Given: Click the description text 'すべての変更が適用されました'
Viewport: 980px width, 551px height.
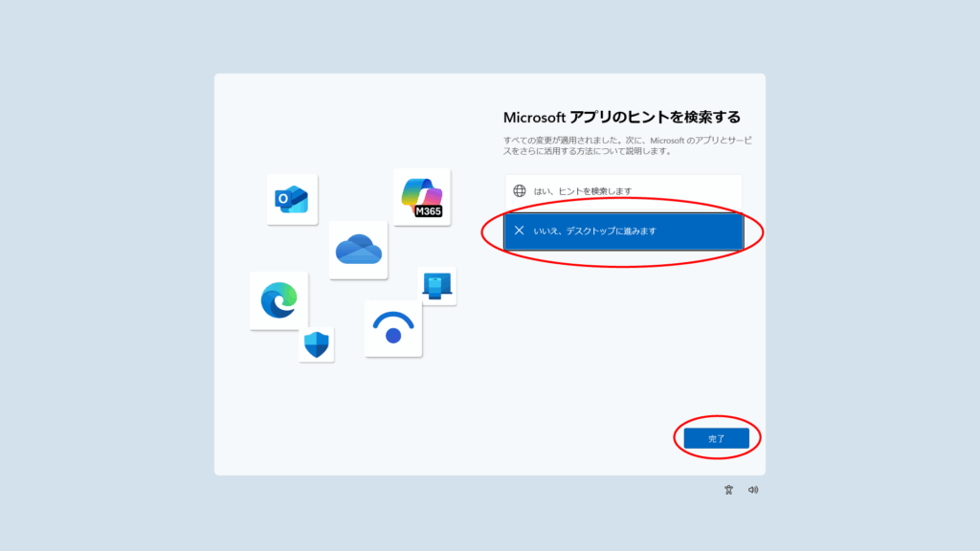Looking at the screenshot, I should coord(562,141).
